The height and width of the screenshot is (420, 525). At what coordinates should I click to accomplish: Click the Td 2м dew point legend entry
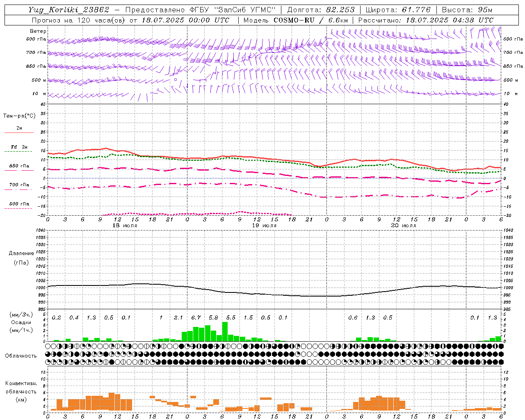click(x=19, y=147)
